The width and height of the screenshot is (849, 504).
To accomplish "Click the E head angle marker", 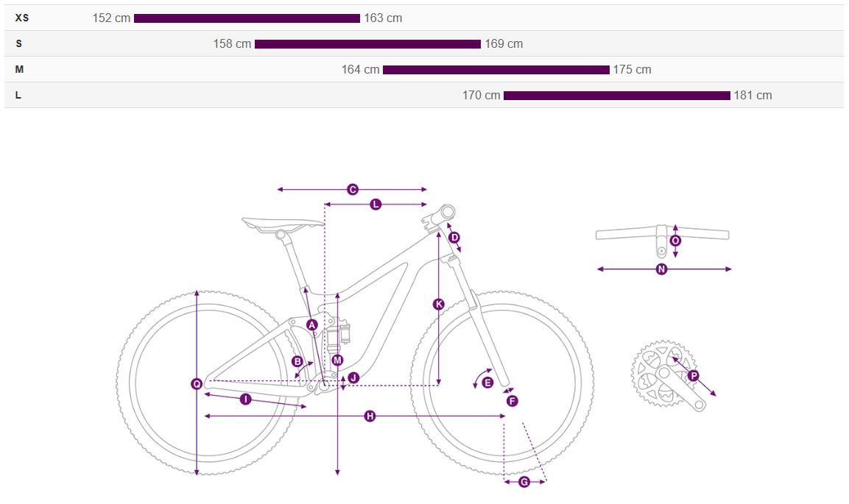I will pos(487,383).
